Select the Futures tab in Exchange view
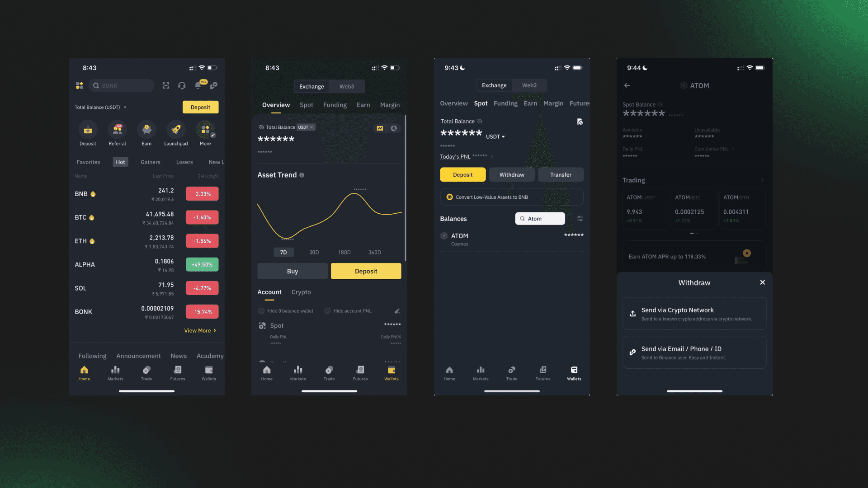868x488 pixels. pos(579,103)
